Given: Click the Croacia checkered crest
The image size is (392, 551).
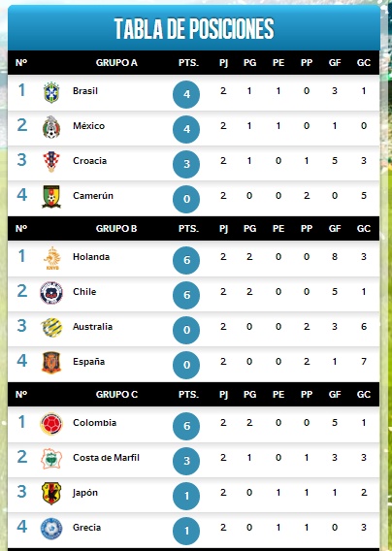Looking at the screenshot, I should [51, 162].
